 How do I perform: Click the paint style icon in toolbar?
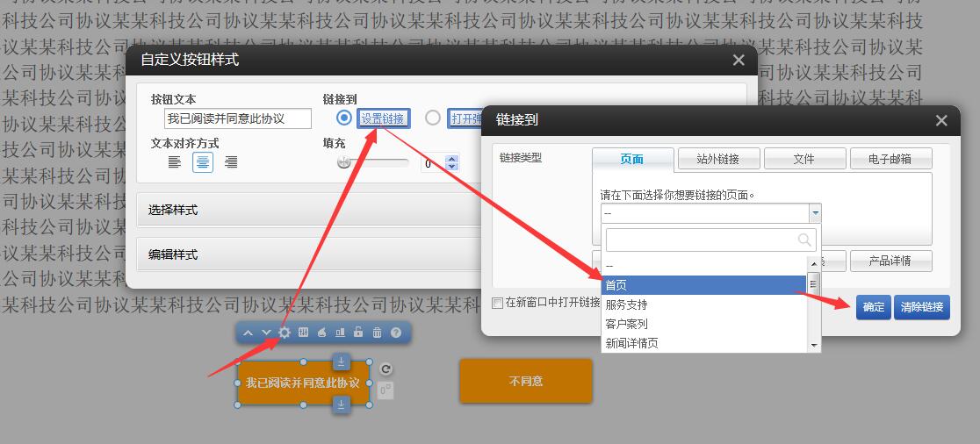click(321, 333)
